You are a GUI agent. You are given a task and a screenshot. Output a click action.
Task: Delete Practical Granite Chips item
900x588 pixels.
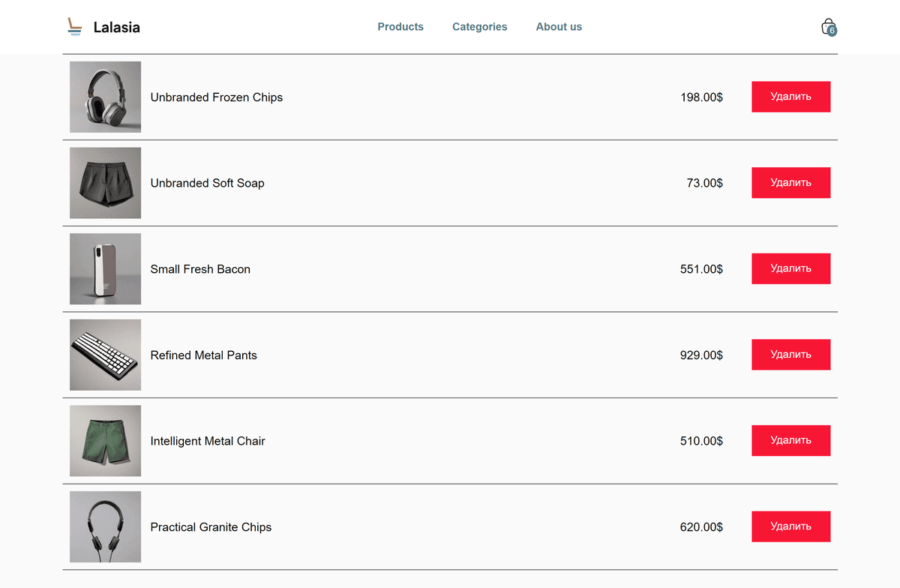[x=790, y=526]
